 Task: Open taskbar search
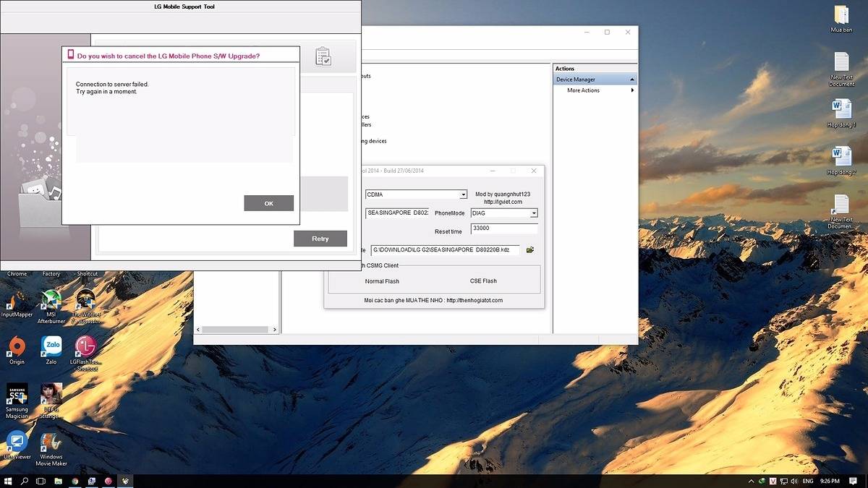pyautogui.click(x=25, y=481)
